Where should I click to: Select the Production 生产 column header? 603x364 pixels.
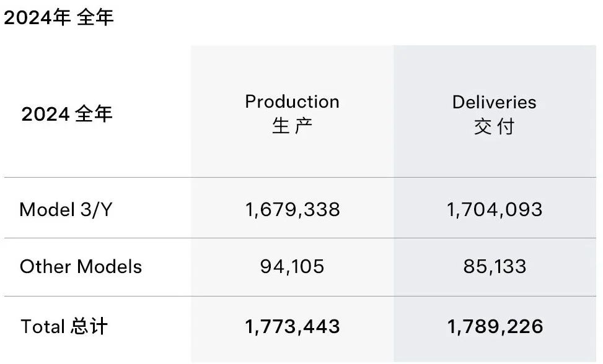293,114
